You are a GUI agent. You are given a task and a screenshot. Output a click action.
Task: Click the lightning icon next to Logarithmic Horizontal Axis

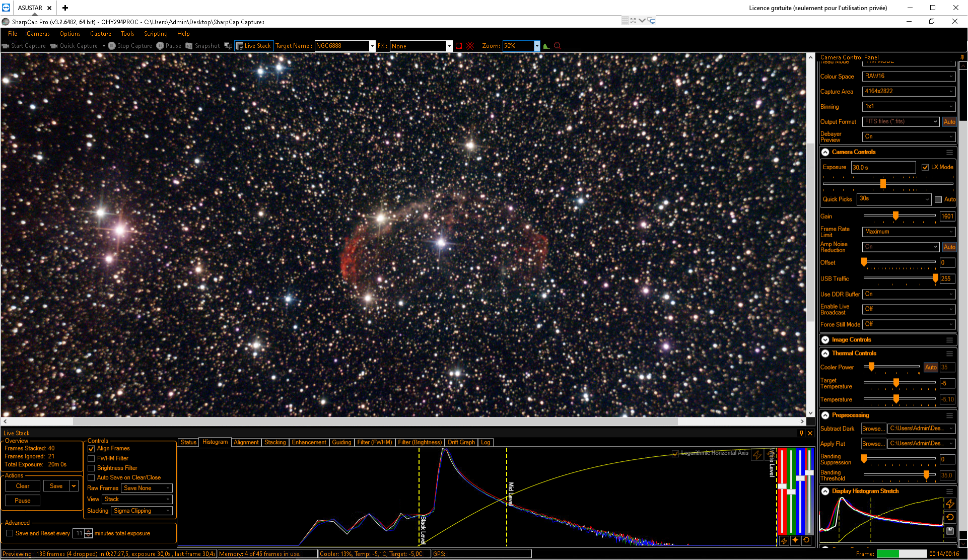(x=757, y=455)
